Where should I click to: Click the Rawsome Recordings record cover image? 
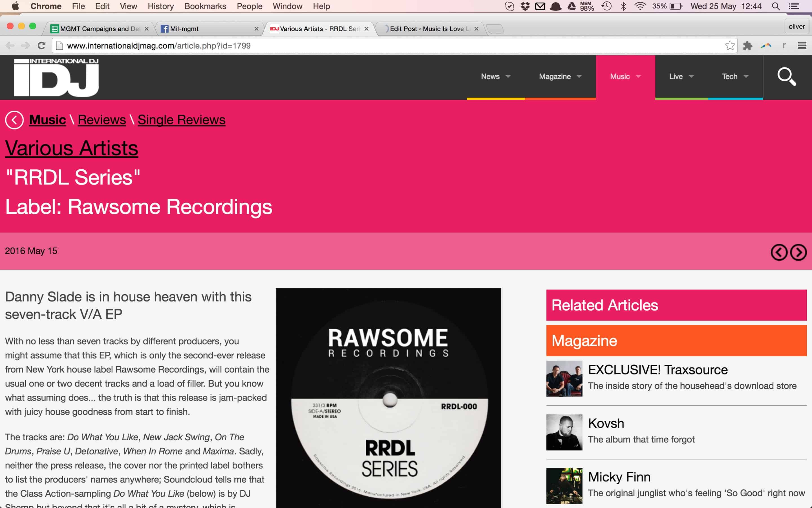click(x=388, y=398)
